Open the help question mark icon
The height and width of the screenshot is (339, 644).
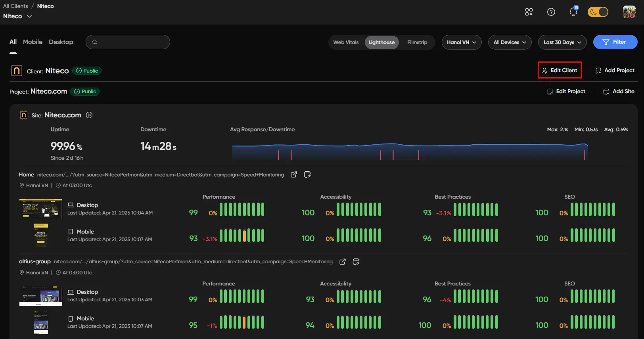(551, 12)
